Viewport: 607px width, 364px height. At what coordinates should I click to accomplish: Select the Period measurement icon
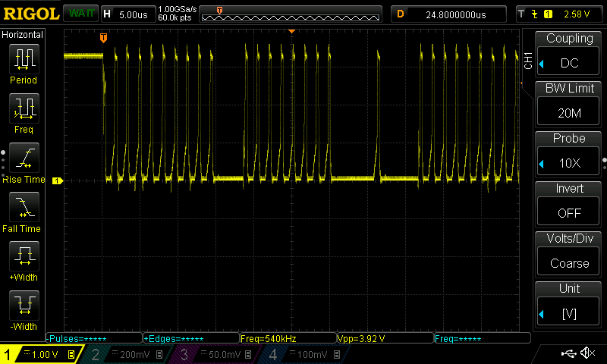point(24,59)
